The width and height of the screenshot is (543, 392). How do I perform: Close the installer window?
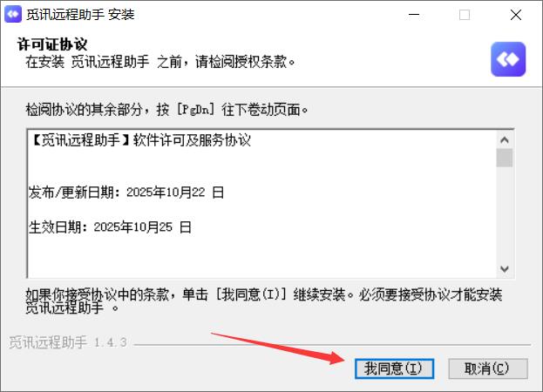(x=516, y=15)
